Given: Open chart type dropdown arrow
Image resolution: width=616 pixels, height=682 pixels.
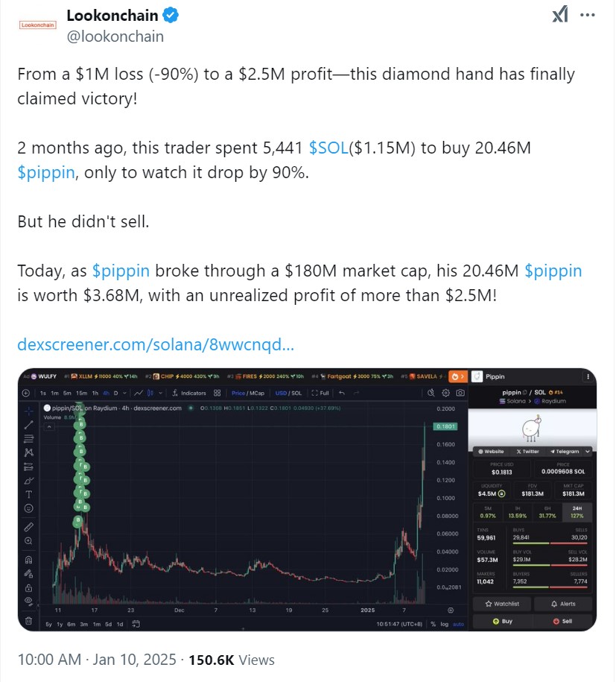Looking at the screenshot, I should 161,393.
